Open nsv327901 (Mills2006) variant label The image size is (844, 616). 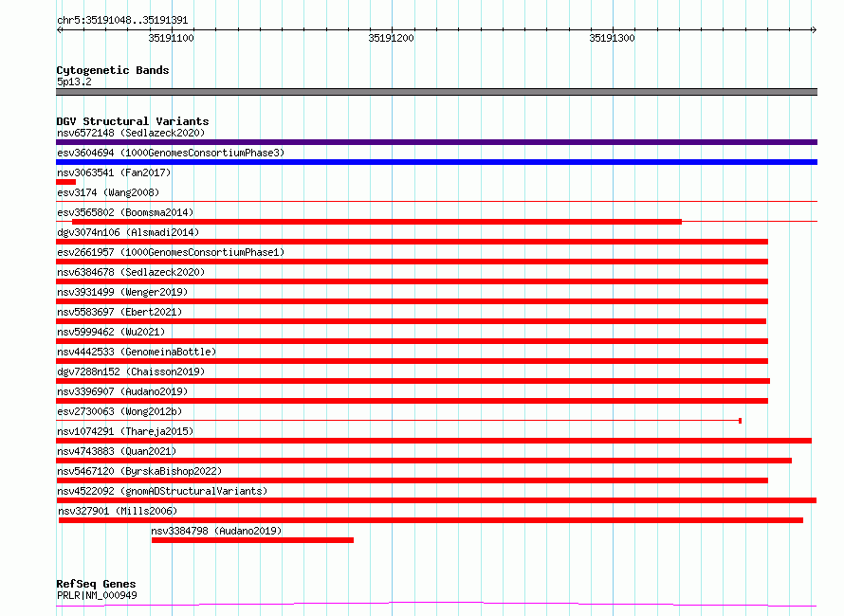click(x=118, y=511)
